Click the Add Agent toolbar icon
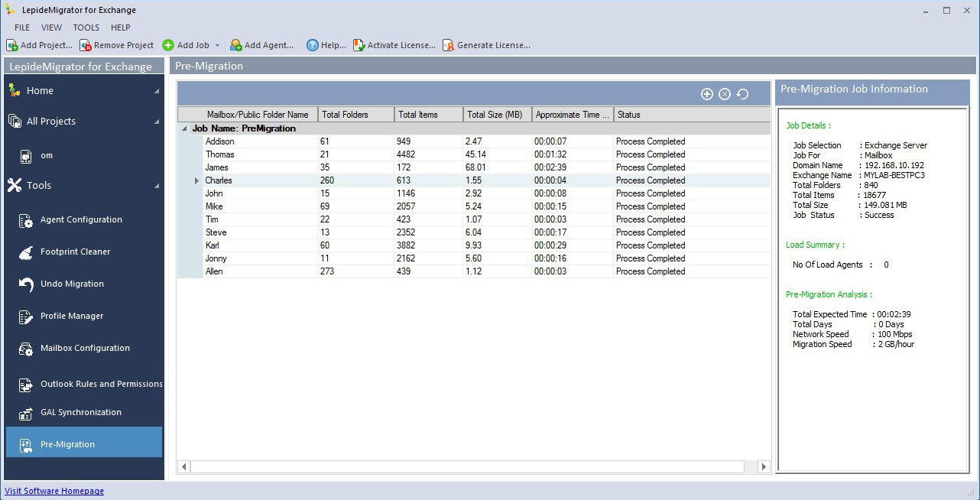The image size is (980, 500). 235,45
